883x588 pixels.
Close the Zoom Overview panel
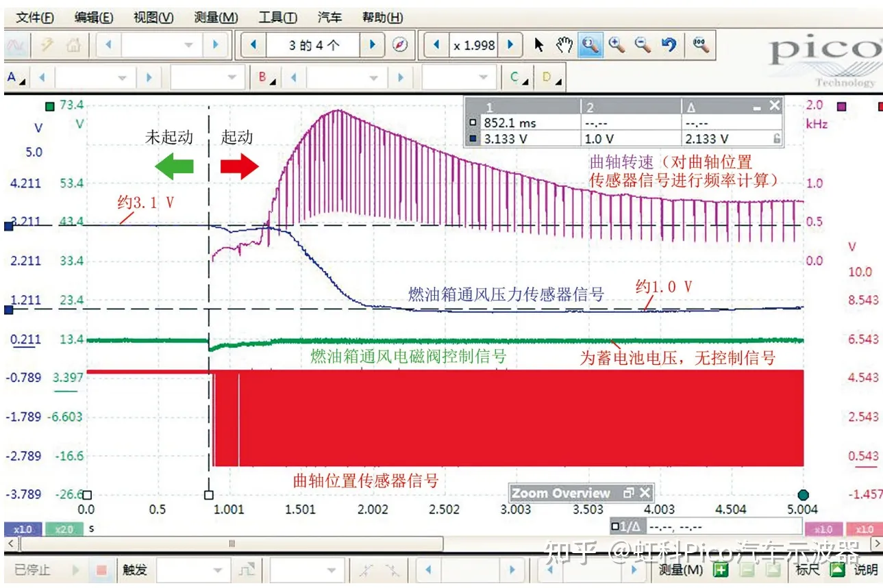(x=645, y=493)
